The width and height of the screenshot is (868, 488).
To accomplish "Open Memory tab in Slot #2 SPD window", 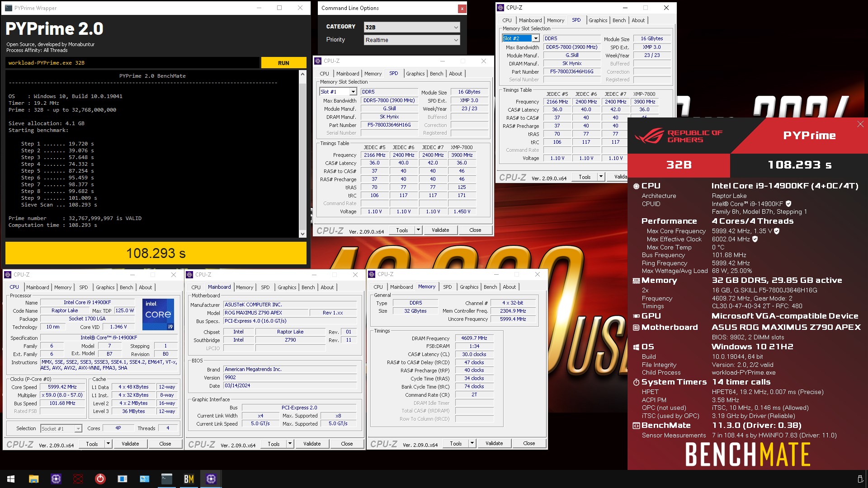I will [x=556, y=20].
